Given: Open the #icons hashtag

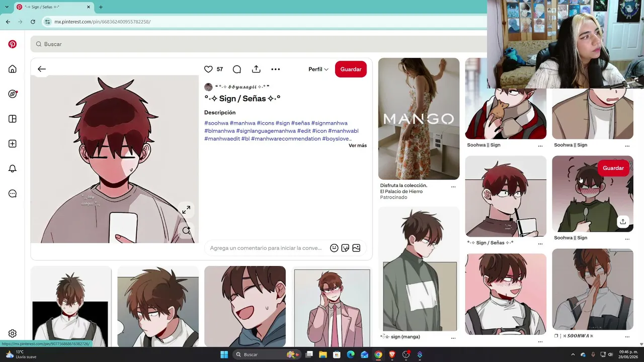Looking at the screenshot, I should tap(265, 123).
